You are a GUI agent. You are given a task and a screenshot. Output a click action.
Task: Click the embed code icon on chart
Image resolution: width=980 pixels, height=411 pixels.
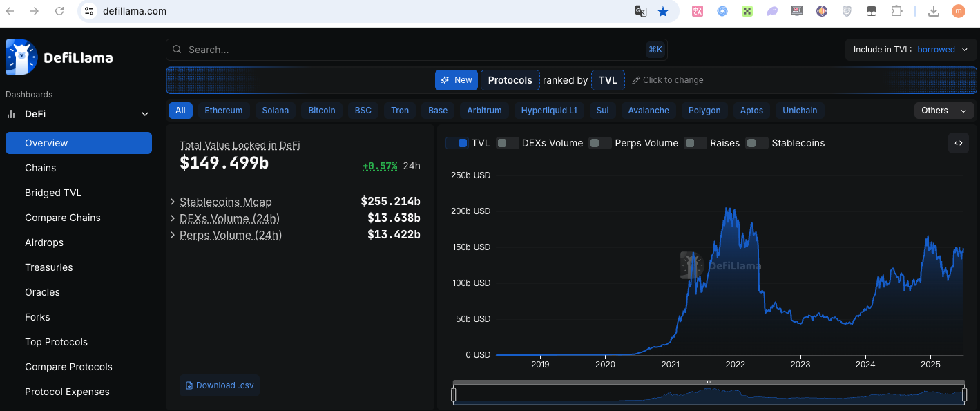coord(959,143)
